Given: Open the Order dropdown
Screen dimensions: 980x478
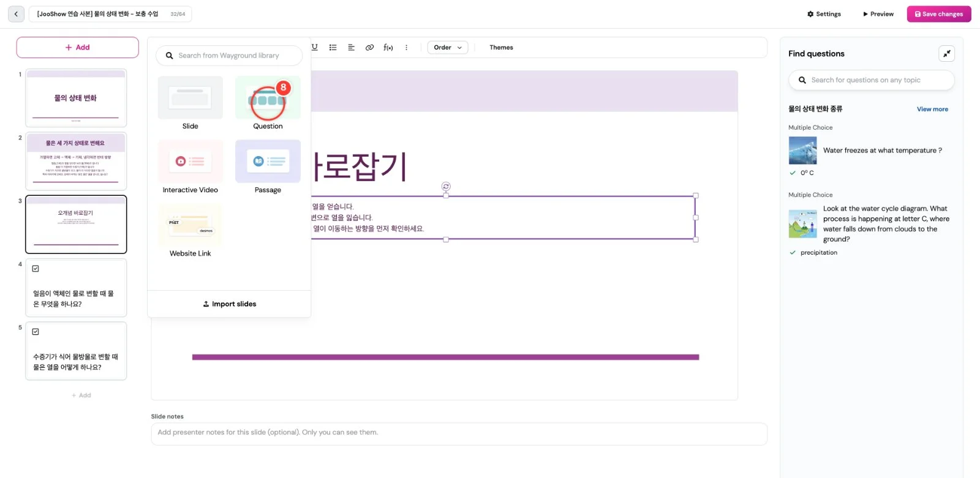Looking at the screenshot, I should coord(448,47).
